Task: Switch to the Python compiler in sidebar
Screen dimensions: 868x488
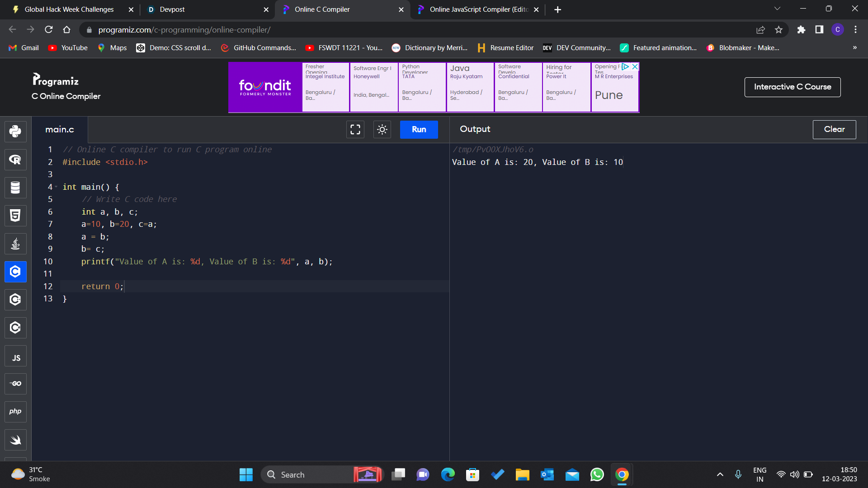Action: pos(15,131)
